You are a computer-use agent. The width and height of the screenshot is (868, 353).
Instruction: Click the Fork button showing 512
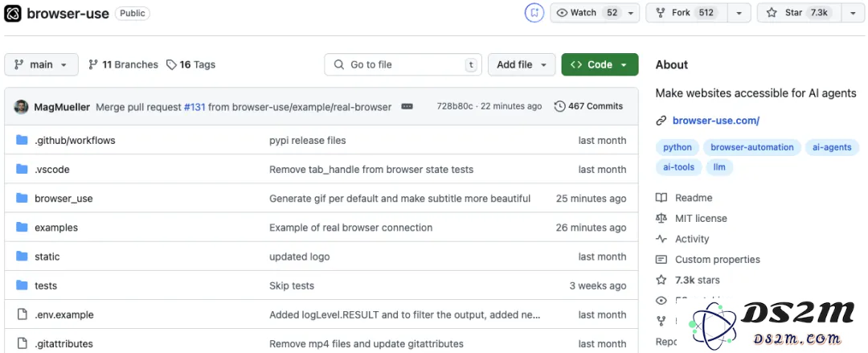tap(686, 13)
